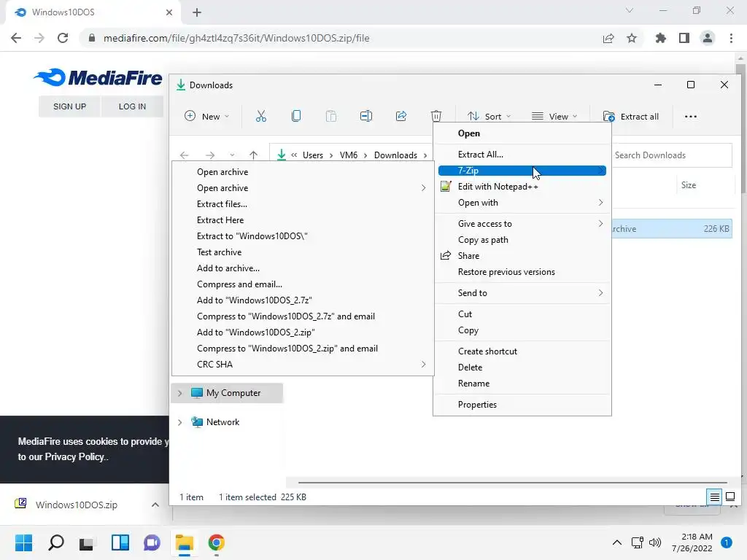Open Widgets from the taskbar

(x=120, y=542)
